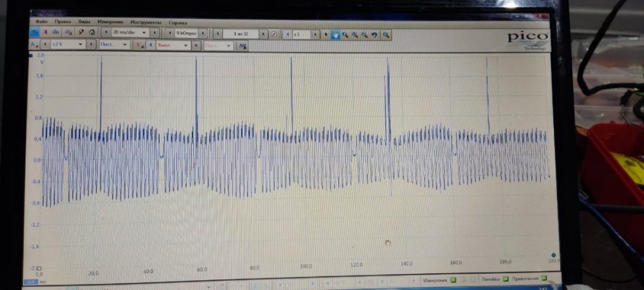This screenshot has height=290, width=644.
Task: Decrease timebase with left arrow
Action: click(106, 32)
